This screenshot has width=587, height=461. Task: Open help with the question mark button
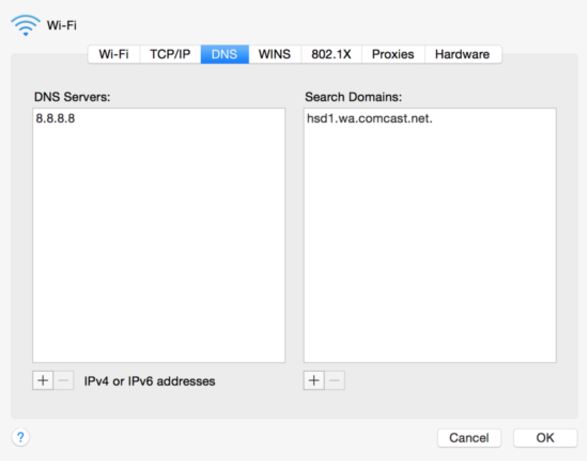[21, 437]
